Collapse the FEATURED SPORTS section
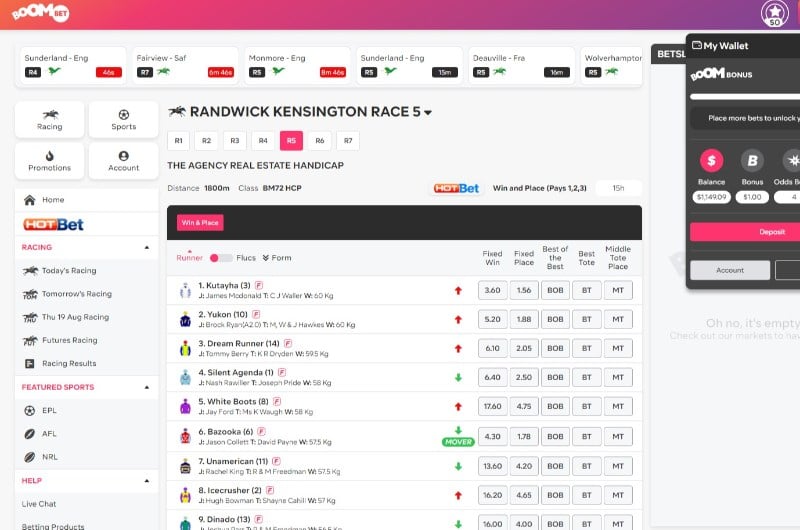This screenshot has height=530, width=800. [x=147, y=387]
